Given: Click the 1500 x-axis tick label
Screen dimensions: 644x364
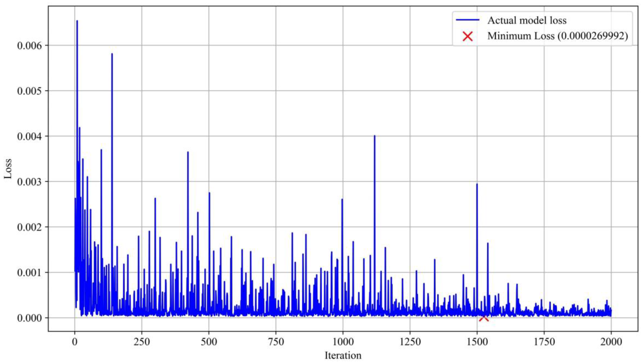Looking at the screenshot, I should pos(477,342).
